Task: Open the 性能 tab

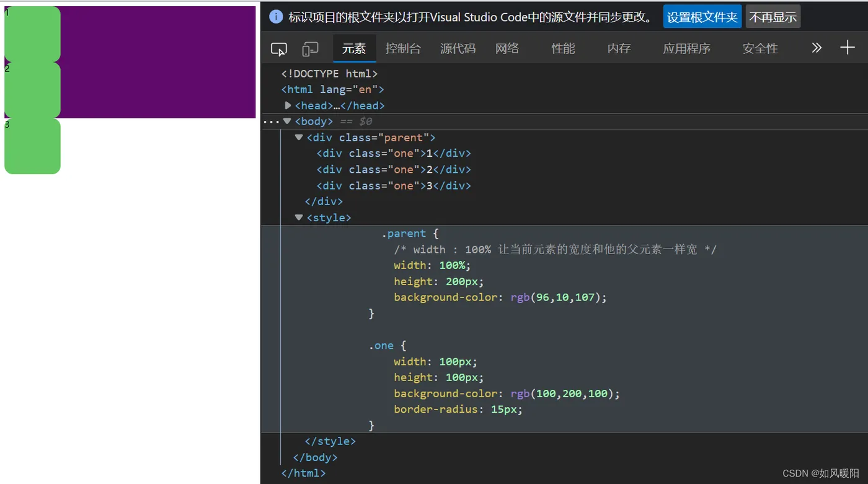Action: [x=563, y=48]
